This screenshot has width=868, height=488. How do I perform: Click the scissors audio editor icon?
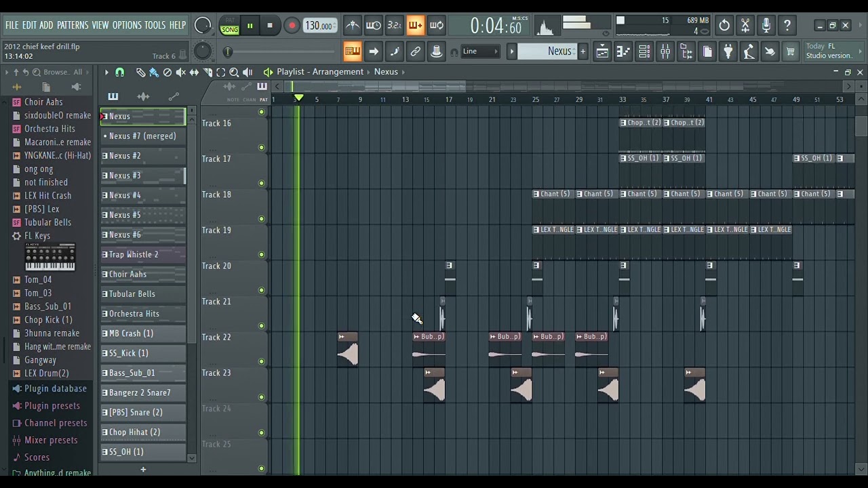pos(745,26)
